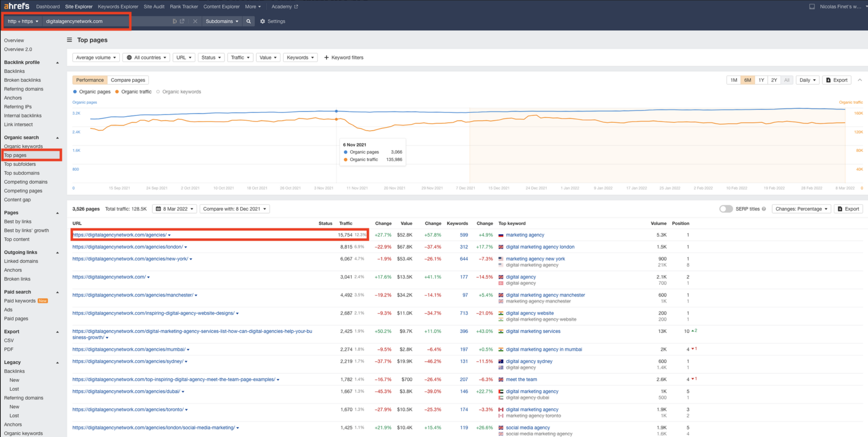This screenshot has width=868, height=437.
Task: Click the UAE flag in the dubai row
Action: (x=501, y=392)
